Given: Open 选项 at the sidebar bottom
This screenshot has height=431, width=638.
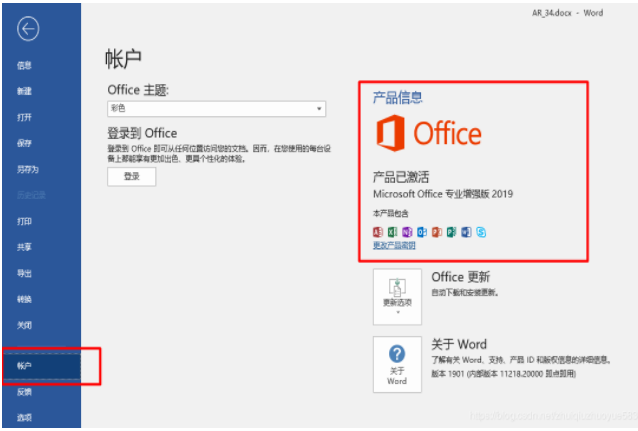Looking at the screenshot, I should pos(24,418).
